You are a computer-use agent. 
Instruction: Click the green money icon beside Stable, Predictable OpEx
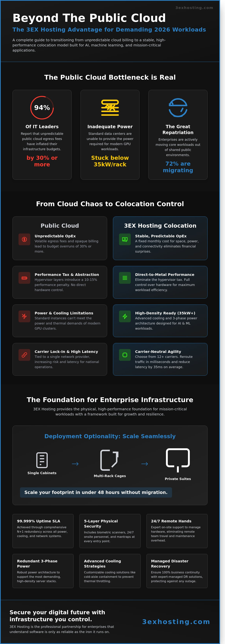pos(125,239)
